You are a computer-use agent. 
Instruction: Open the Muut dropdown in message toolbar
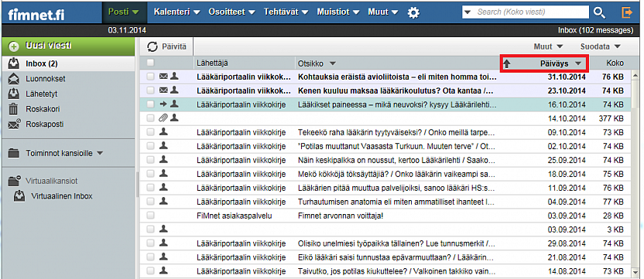click(548, 46)
